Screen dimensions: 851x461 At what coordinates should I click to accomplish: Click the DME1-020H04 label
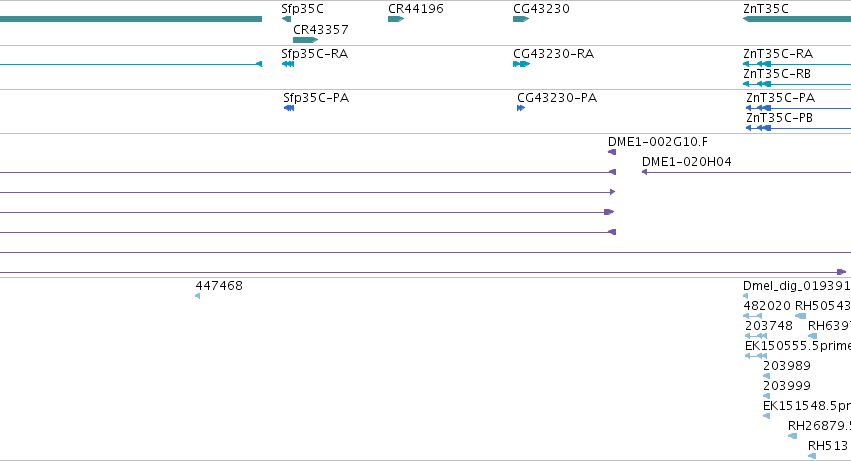(687, 162)
